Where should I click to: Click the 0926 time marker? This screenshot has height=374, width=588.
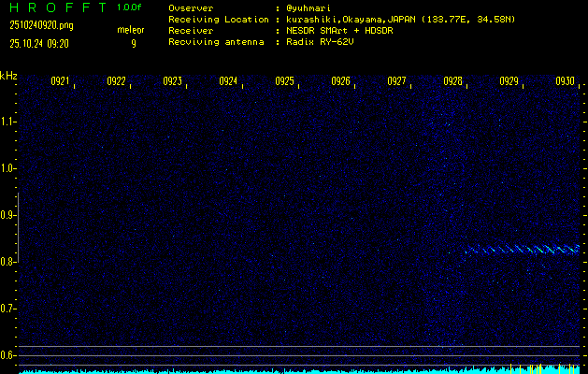(x=341, y=81)
